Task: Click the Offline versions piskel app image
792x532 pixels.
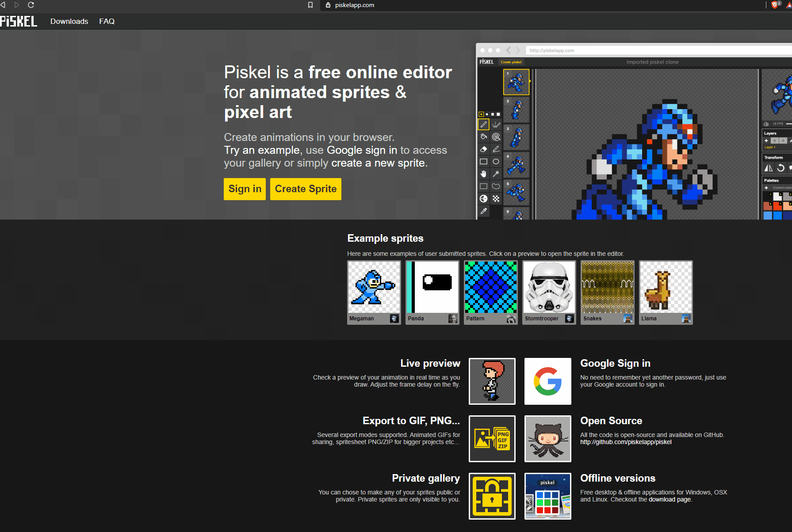Action: tap(548, 496)
